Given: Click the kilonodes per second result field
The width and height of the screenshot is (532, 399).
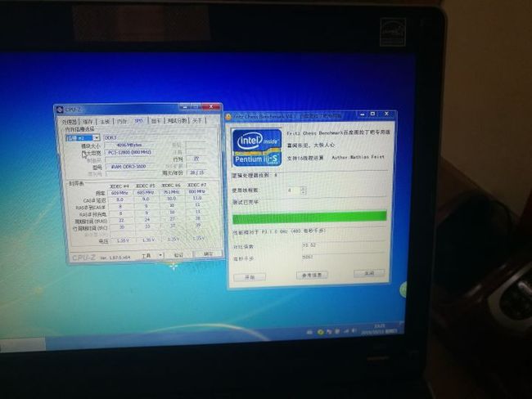Looking at the screenshot, I should [x=343, y=257].
